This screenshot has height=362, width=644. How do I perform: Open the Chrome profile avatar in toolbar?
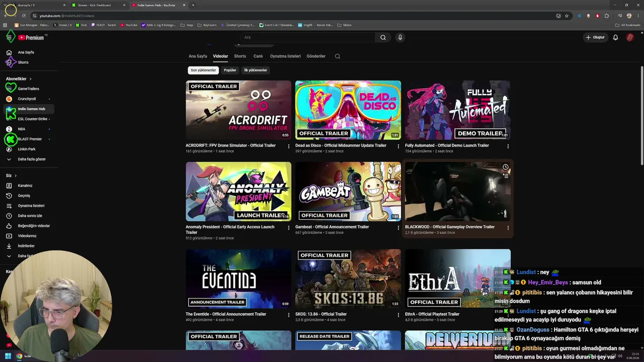629,16
